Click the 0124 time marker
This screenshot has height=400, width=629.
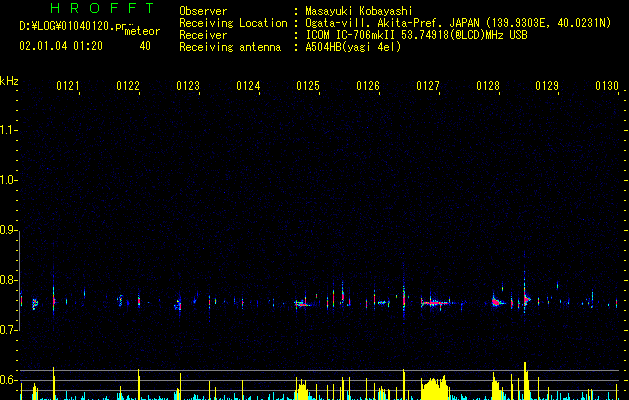tap(248, 86)
